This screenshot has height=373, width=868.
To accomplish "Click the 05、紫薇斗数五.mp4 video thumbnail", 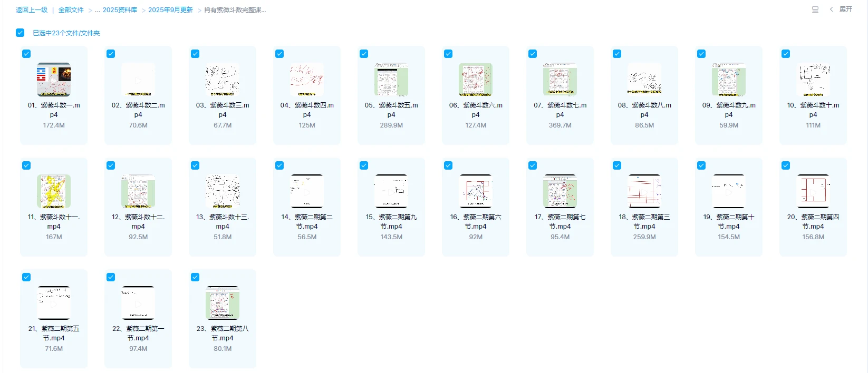I will coord(391,80).
